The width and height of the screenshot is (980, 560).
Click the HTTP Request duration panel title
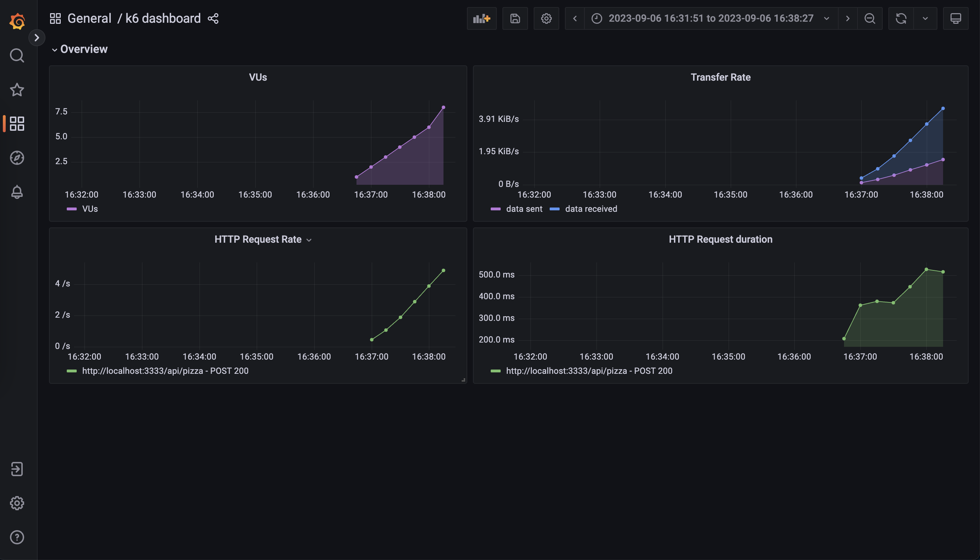click(720, 239)
